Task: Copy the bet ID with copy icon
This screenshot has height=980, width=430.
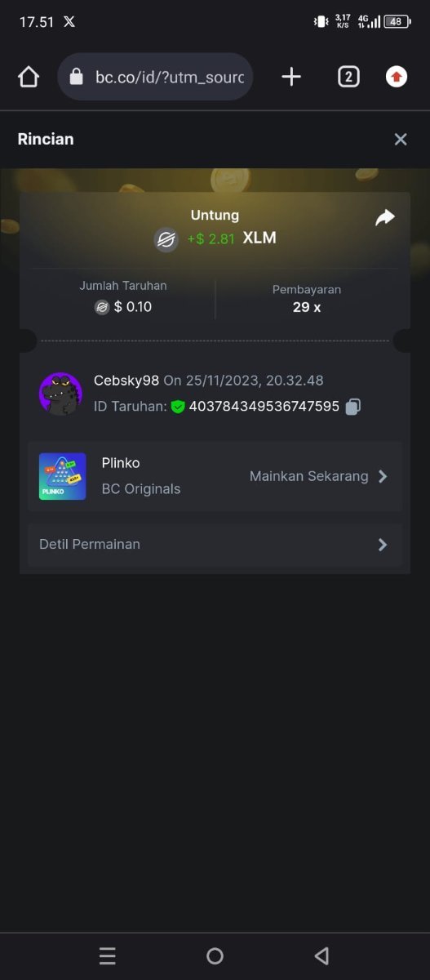Action: point(352,406)
